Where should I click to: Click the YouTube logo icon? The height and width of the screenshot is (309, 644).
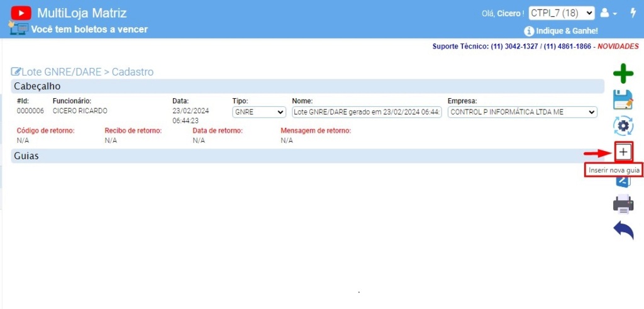[21, 13]
